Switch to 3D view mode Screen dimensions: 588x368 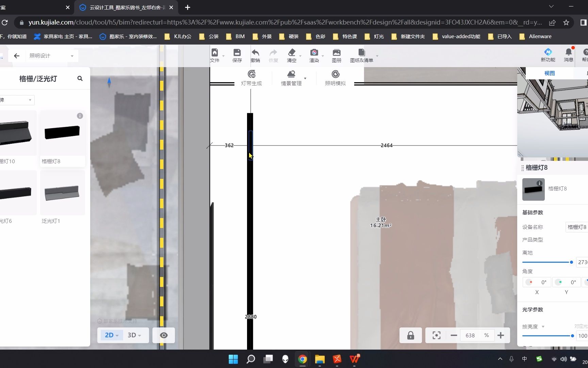(134, 335)
